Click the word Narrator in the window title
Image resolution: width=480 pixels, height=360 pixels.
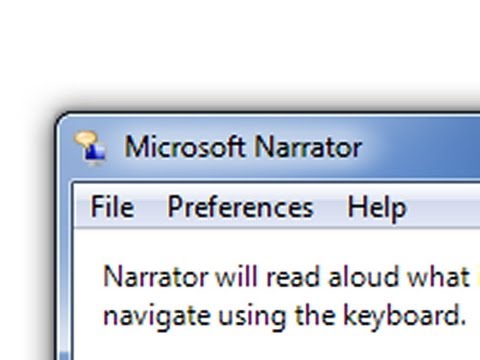tap(308, 146)
